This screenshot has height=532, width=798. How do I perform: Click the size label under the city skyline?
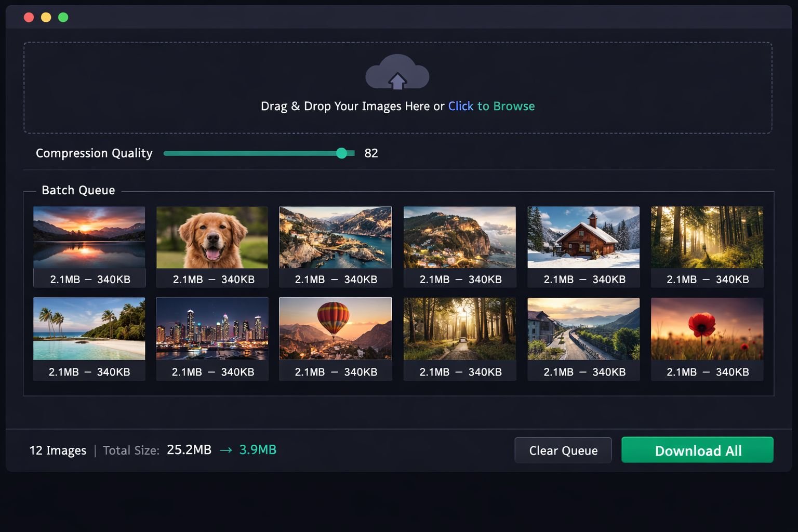pyautogui.click(x=213, y=372)
